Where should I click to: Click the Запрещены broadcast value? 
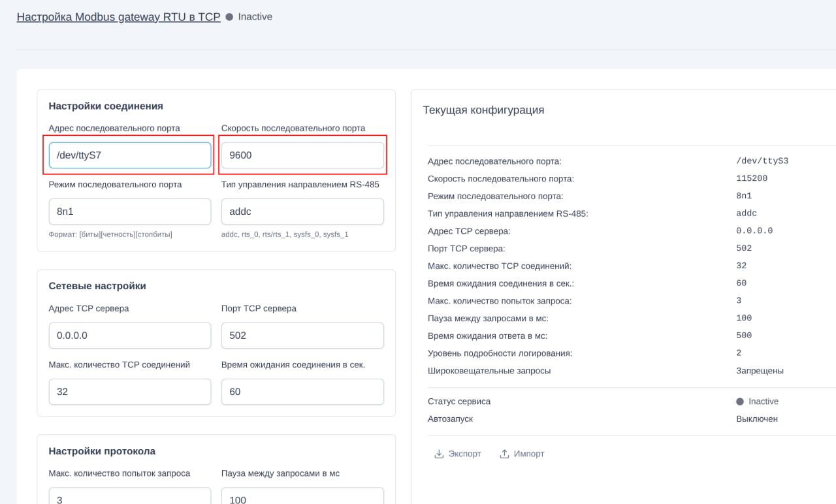pos(760,370)
